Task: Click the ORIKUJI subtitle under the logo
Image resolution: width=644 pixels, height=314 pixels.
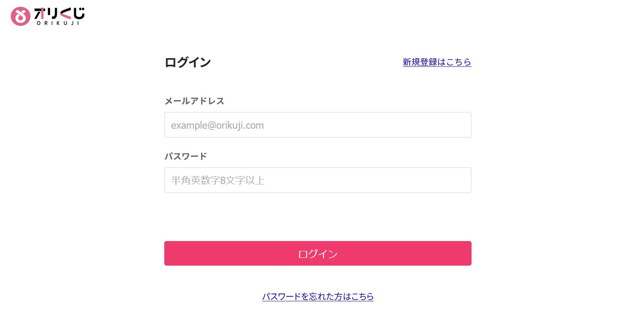Action: (x=58, y=23)
